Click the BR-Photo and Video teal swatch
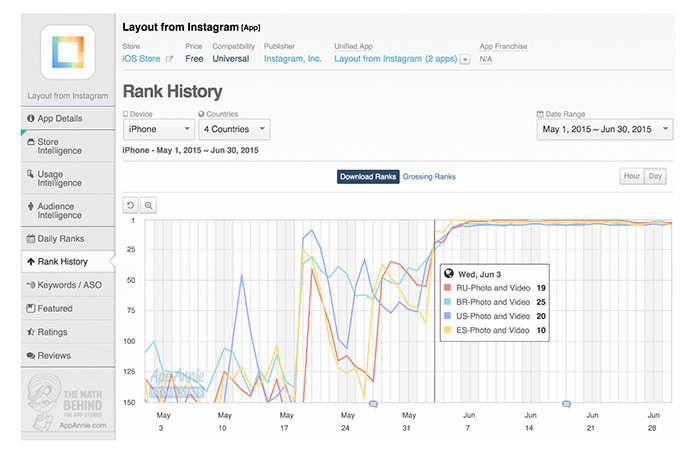 (447, 302)
